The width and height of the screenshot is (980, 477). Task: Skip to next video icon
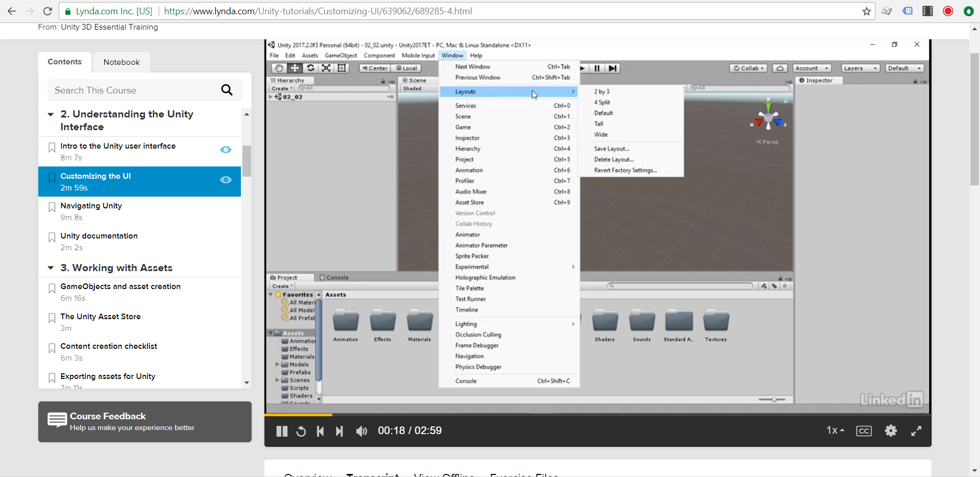(339, 431)
